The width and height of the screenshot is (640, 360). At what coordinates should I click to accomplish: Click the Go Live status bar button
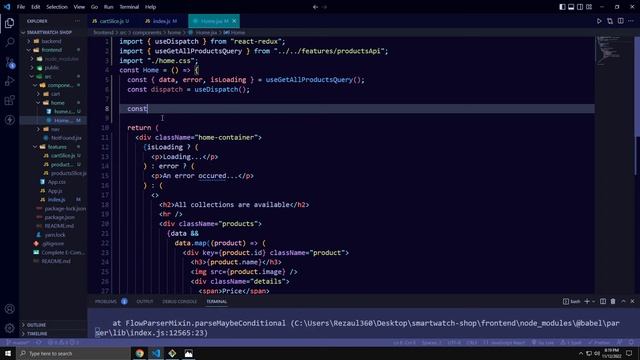(543, 342)
